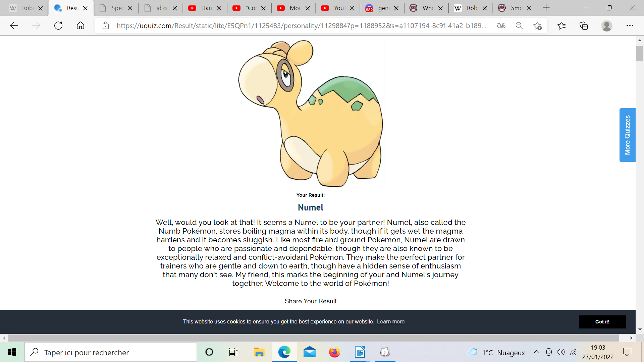Image resolution: width=644 pixels, height=362 pixels.
Task: Open the 'More Quizzes' side tab
Action: pyautogui.click(x=627, y=135)
